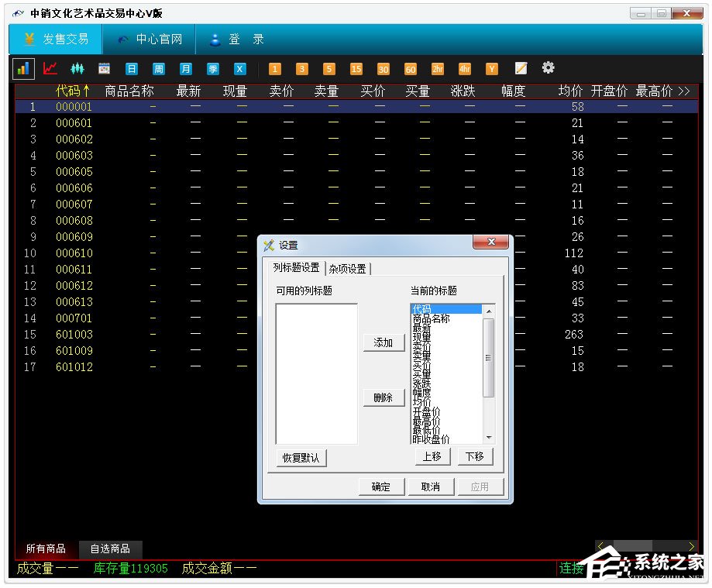Open the bar chart quote list view
The image size is (712, 588).
(23, 69)
